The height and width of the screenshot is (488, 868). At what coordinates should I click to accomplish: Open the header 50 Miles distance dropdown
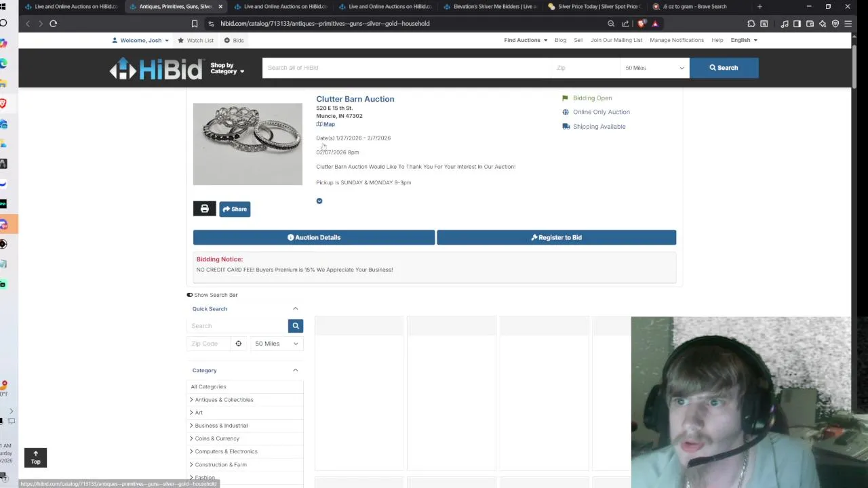point(654,68)
